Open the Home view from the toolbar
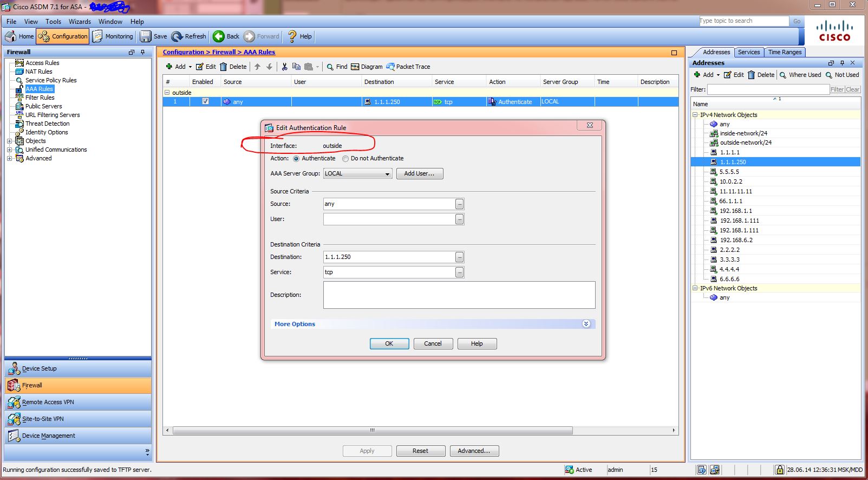The width and height of the screenshot is (868, 480). (19, 36)
